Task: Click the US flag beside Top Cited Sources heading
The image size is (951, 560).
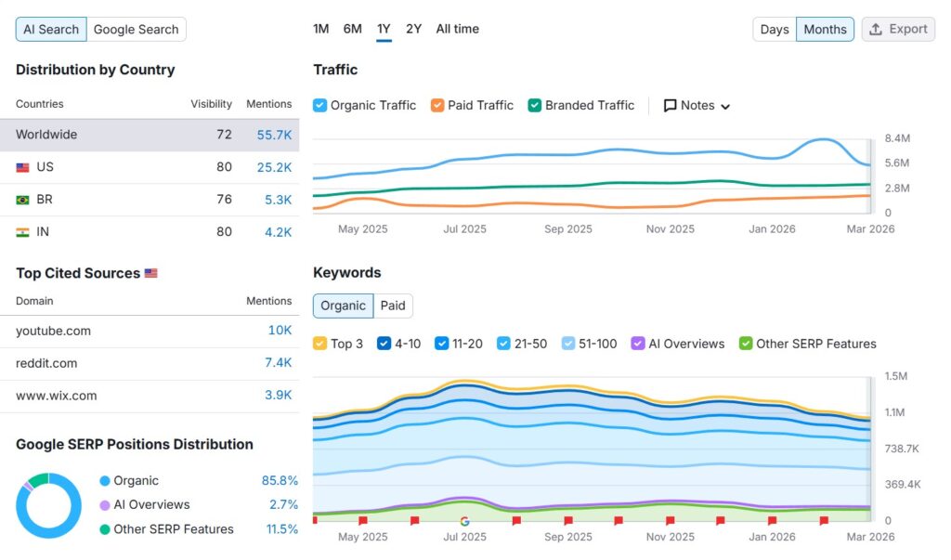Action: coord(151,273)
